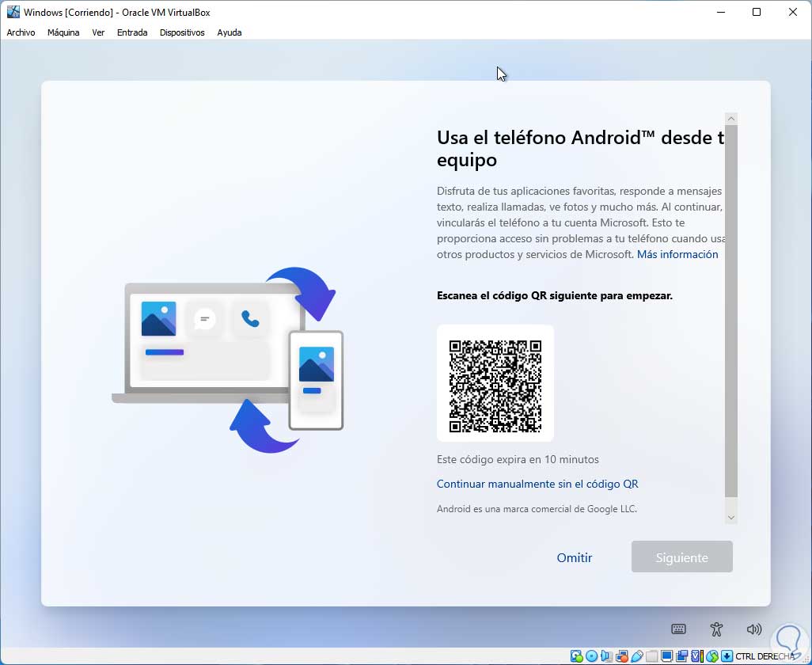Screen dimensions: 812x665
Task: Click the shared folders status icon
Action: [651, 656]
